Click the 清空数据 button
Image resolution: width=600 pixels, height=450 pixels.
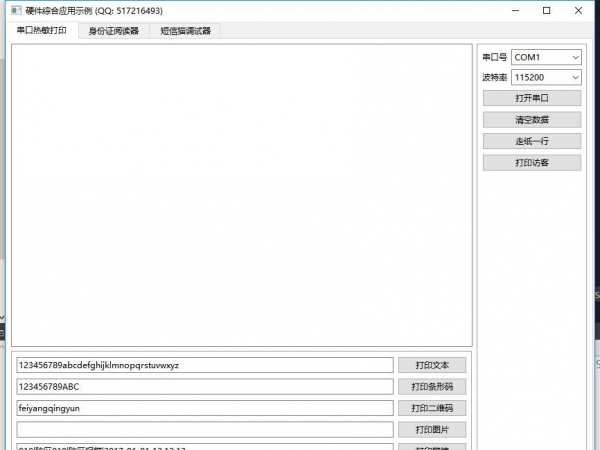[531, 119]
